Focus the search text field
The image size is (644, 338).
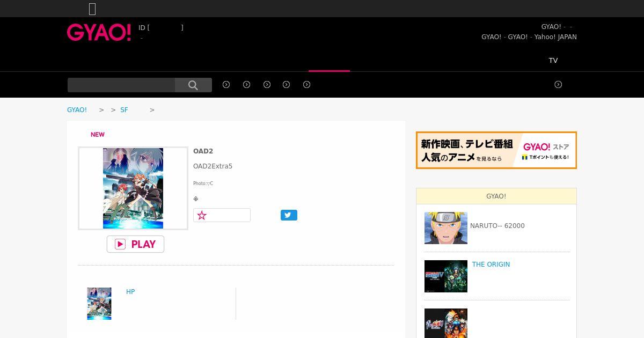point(121,85)
